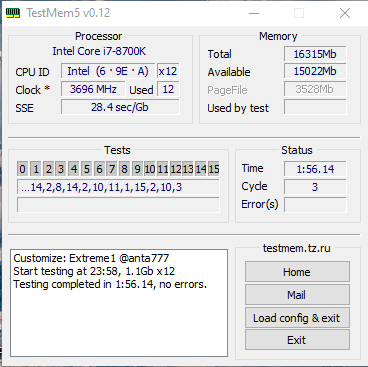Click the Total memory 16315Mb field

click(x=315, y=54)
